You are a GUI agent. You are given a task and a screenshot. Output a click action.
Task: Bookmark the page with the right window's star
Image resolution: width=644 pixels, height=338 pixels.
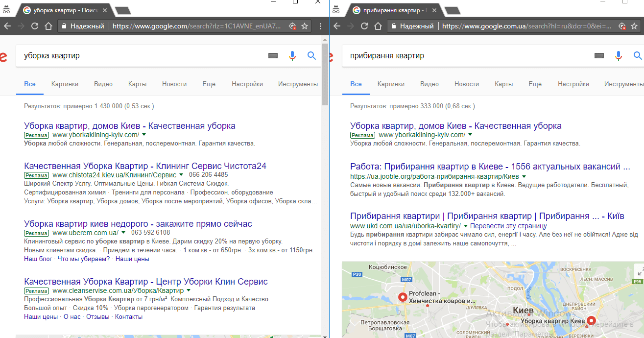coord(634,26)
